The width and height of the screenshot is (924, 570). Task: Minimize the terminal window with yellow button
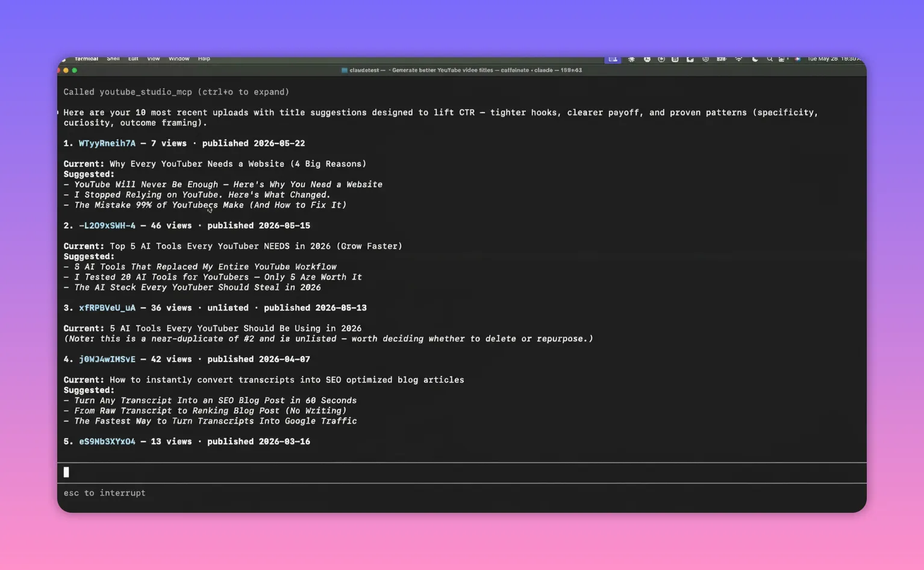(66, 70)
